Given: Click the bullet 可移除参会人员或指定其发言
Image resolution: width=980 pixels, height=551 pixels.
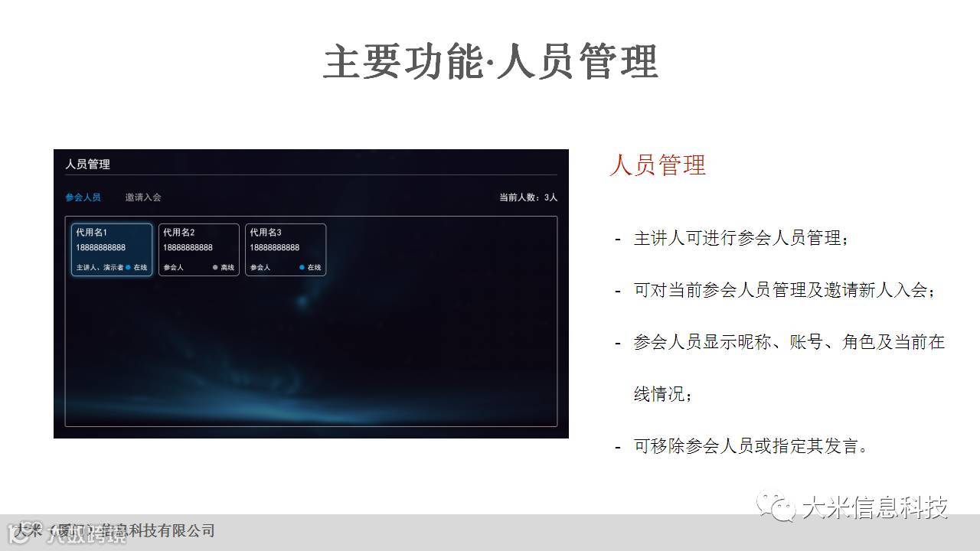Looking at the screenshot, I should coord(751,446).
